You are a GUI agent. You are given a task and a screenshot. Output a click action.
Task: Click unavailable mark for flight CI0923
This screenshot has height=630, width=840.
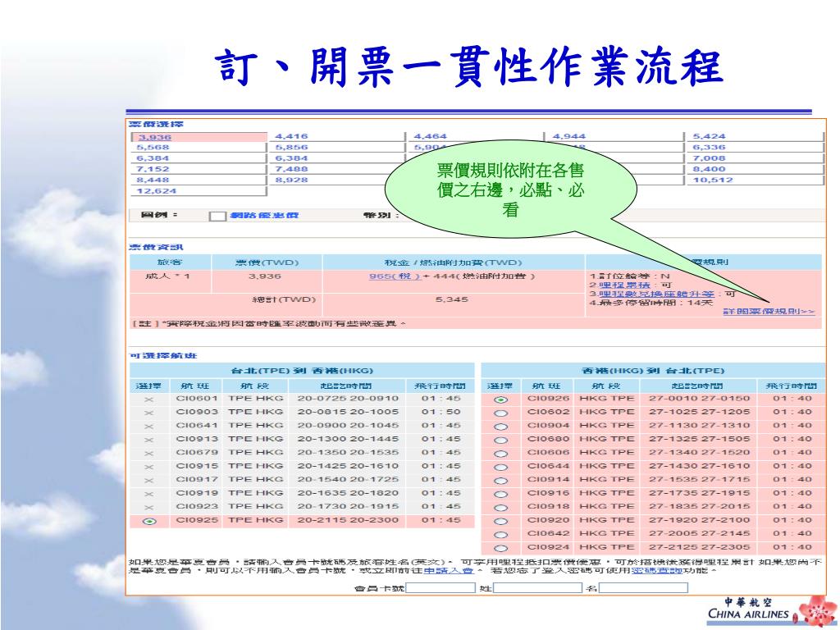149,507
